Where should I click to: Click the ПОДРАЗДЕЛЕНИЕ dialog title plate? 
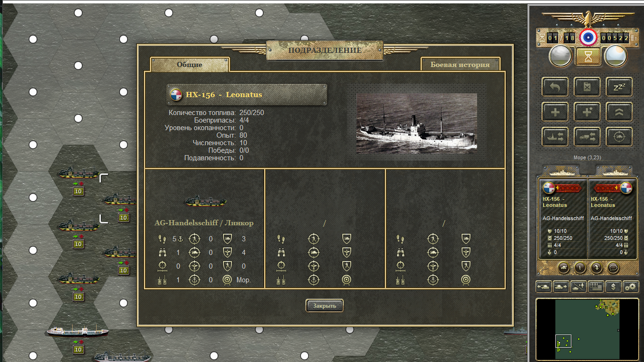pyautogui.click(x=325, y=50)
